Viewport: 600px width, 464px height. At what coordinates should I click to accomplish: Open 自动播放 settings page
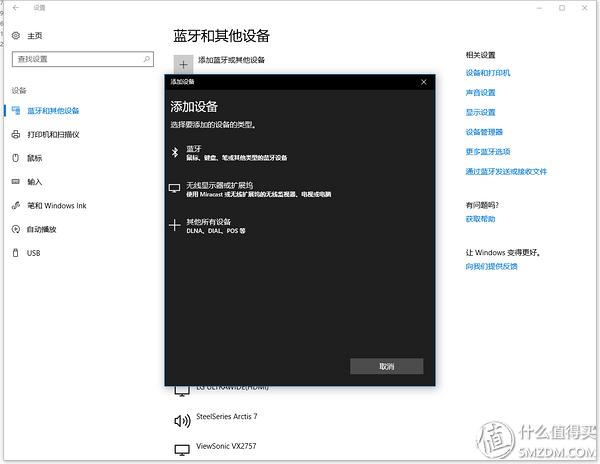(42, 229)
